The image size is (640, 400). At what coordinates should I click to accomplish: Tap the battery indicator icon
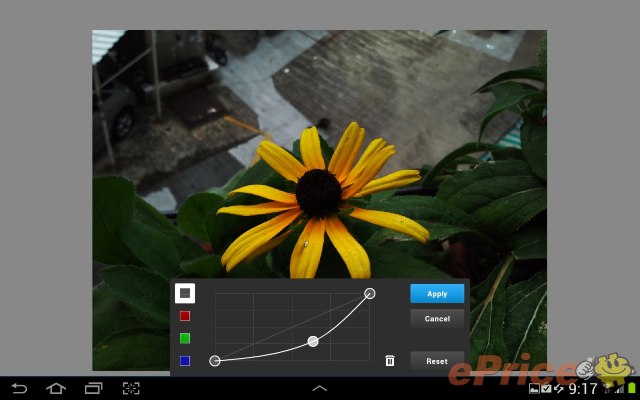tap(631, 389)
